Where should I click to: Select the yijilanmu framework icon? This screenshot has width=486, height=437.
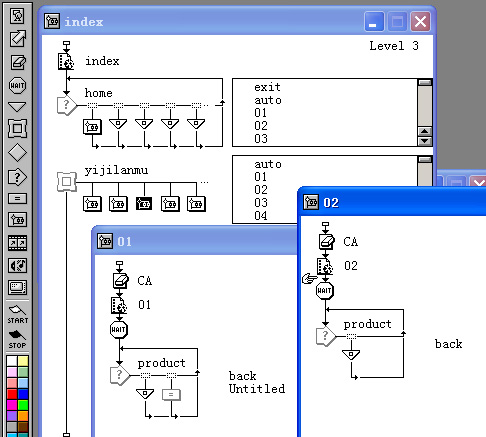67,182
